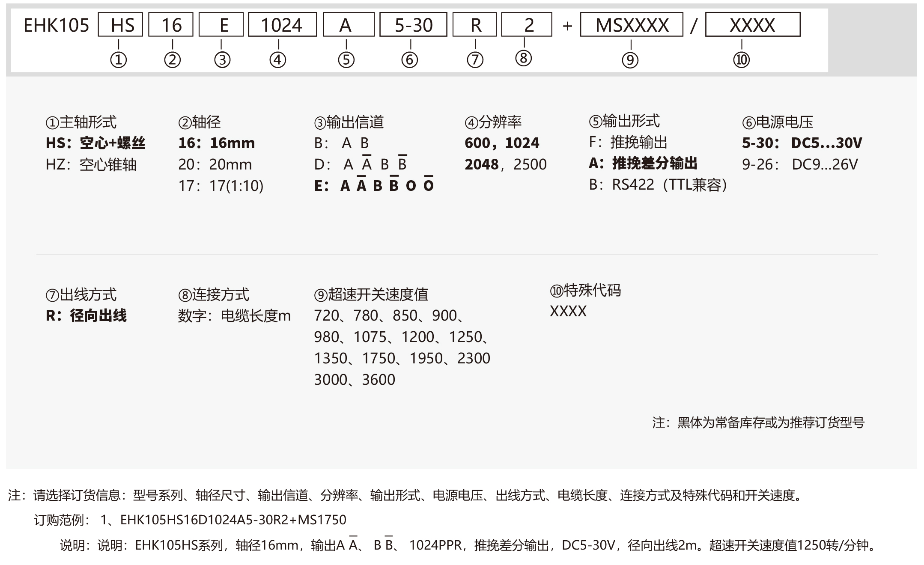Viewport: 924px width, 565px height.
Task: Click XXXX under 特殊代码
Action: click(568, 311)
